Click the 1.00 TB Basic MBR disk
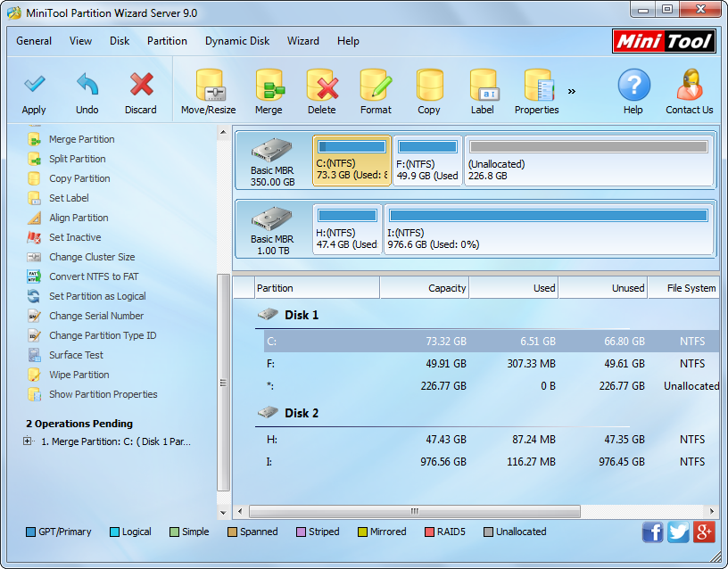The image size is (728, 569). pyautogui.click(x=272, y=230)
